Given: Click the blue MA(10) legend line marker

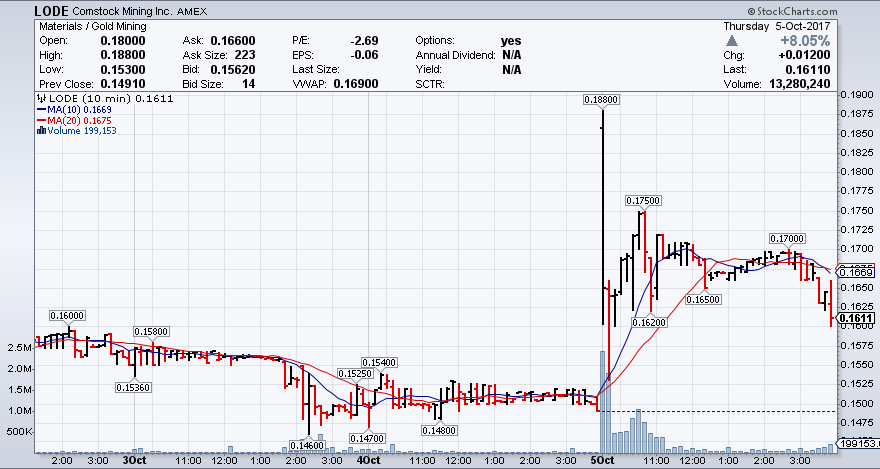Looking at the screenshot, I should pyautogui.click(x=40, y=109).
